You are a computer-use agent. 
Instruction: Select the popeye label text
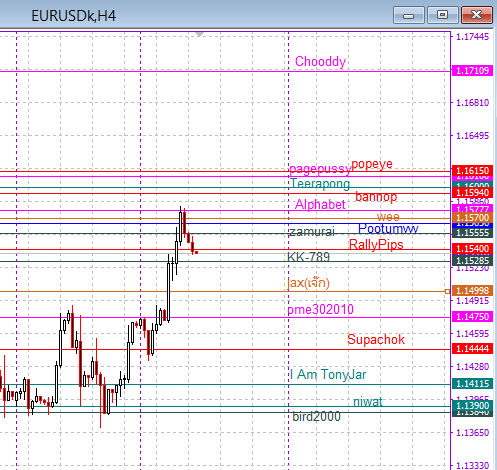[x=372, y=164]
